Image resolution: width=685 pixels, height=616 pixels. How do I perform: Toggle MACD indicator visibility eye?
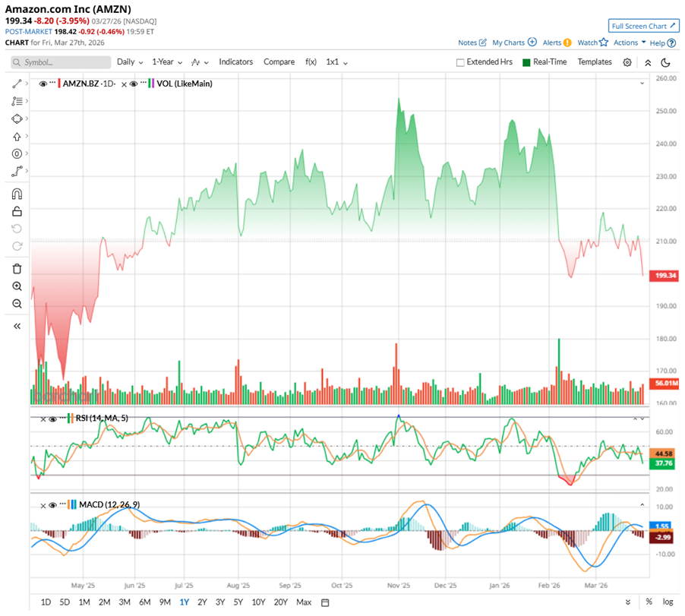53,505
